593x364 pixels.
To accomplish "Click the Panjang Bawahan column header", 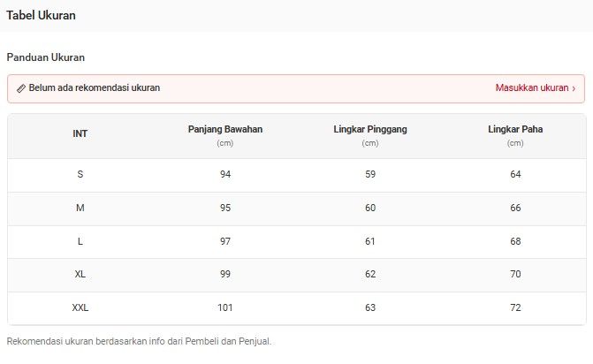I will (225, 130).
